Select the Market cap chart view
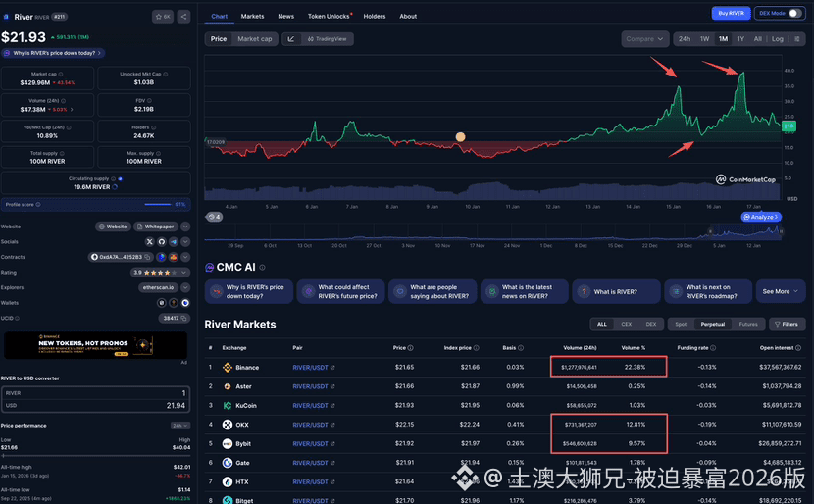Screen dimensions: 814x504 (255, 39)
